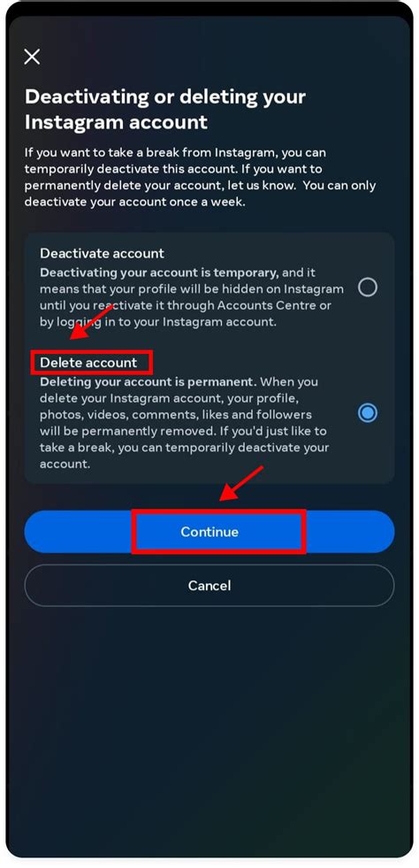The height and width of the screenshot is (868, 419).
Task: Close the dialog with the X icon
Action: click(32, 57)
